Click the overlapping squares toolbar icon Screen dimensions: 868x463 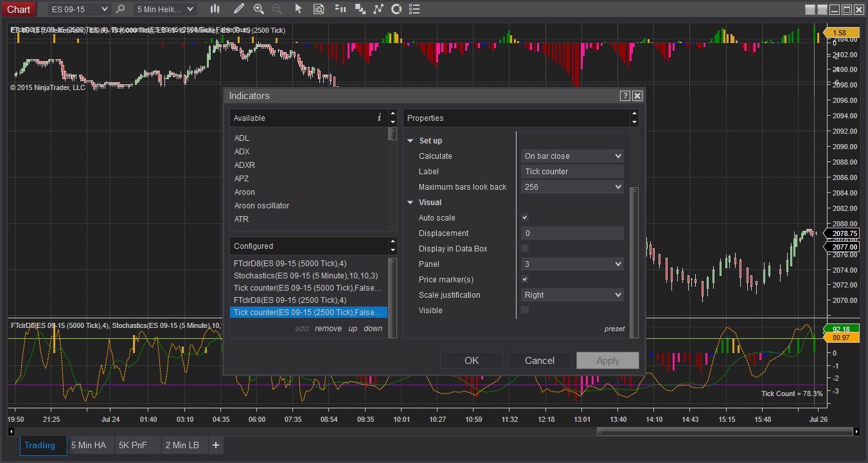coord(360,9)
